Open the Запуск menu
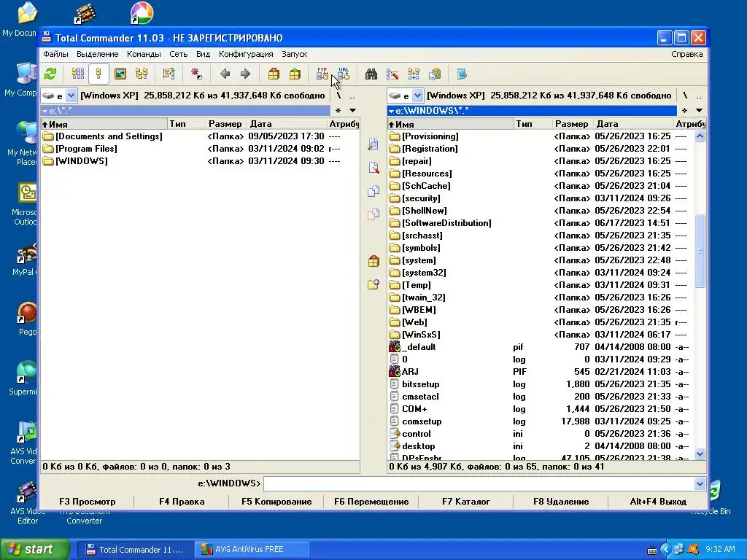 pyautogui.click(x=295, y=54)
